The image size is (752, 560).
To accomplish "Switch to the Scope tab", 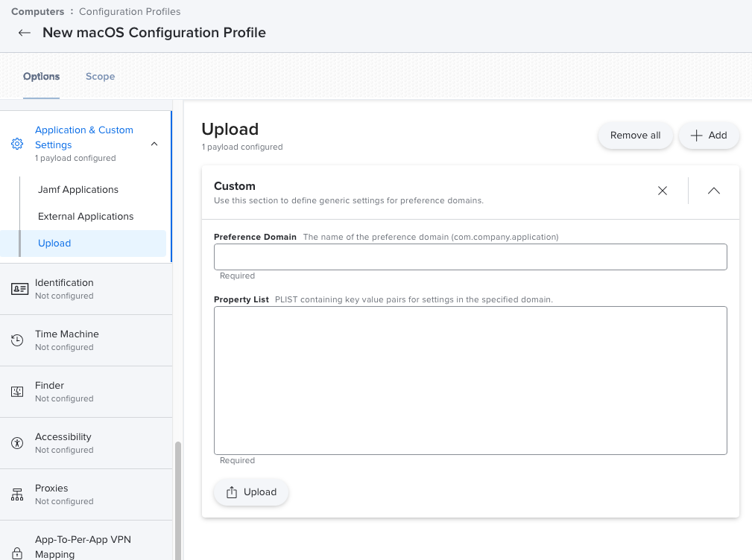I will pos(100,76).
